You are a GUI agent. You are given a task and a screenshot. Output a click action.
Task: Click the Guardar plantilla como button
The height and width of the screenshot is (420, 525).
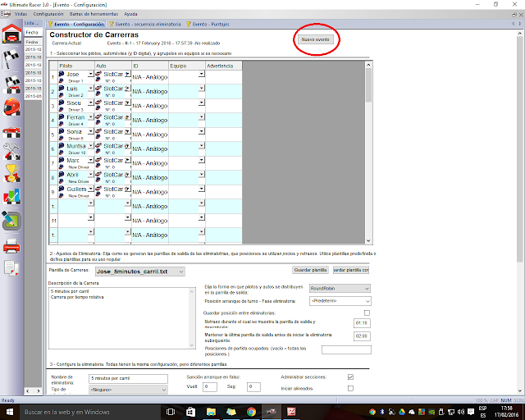351,270
